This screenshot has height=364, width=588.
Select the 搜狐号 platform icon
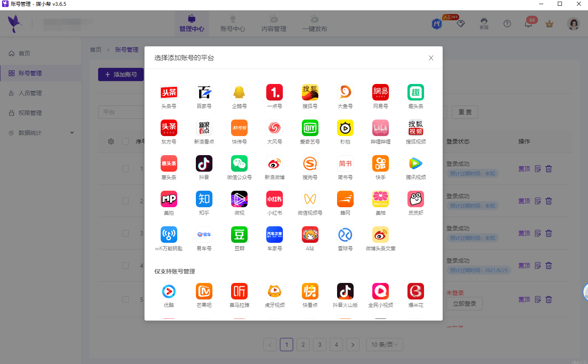(310, 92)
